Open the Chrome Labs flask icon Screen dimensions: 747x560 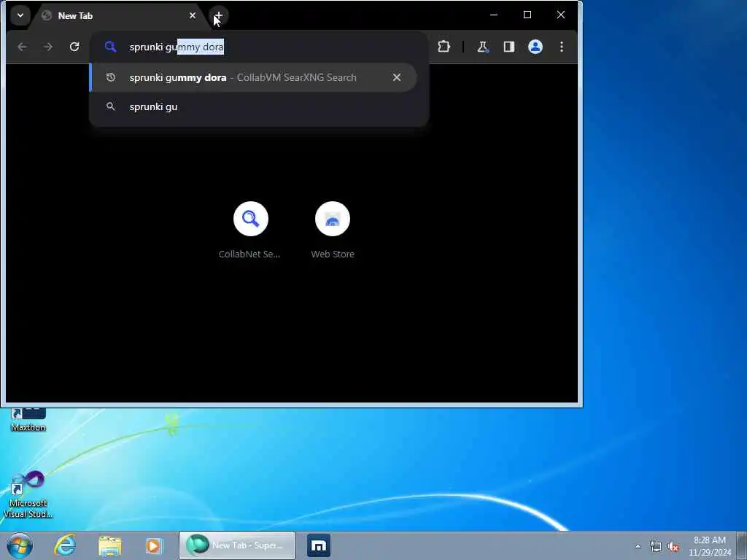pos(483,47)
